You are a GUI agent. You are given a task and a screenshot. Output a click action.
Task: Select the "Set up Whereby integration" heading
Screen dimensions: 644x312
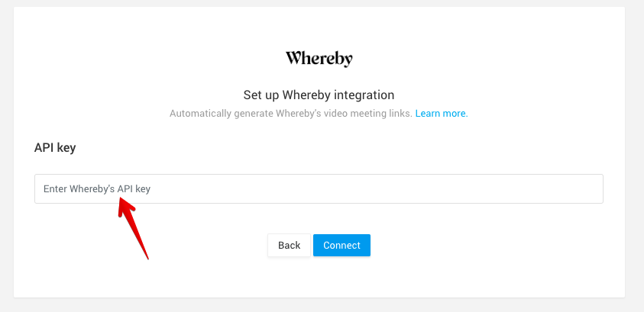click(319, 95)
